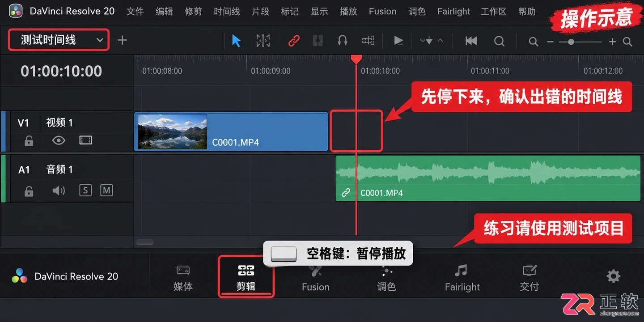Open the 时间线 menu
The image size is (644, 322).
[x=227, y=12]
